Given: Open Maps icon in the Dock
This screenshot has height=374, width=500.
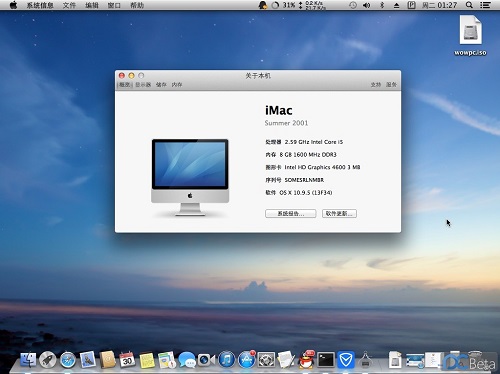Looking at the screenshot, I should click(167, 360).
